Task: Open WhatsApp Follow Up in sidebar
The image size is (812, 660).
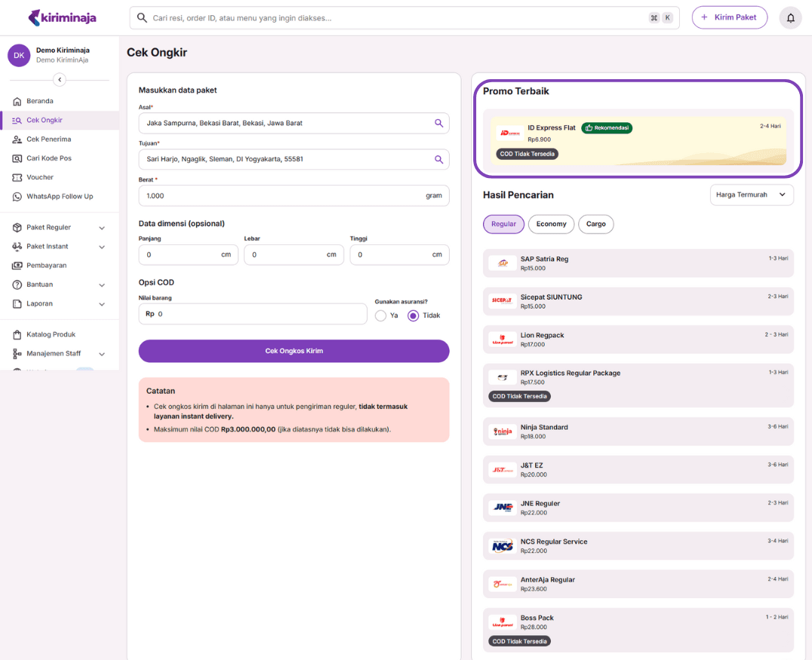Action: 59,196
